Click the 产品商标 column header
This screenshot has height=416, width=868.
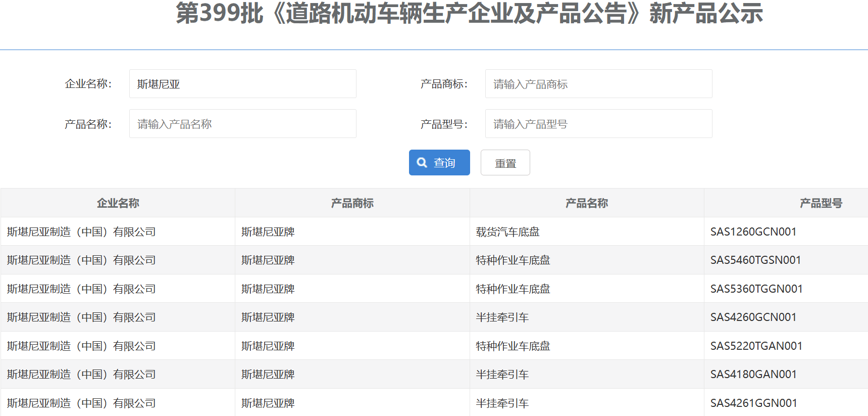(x=352, y=203)
